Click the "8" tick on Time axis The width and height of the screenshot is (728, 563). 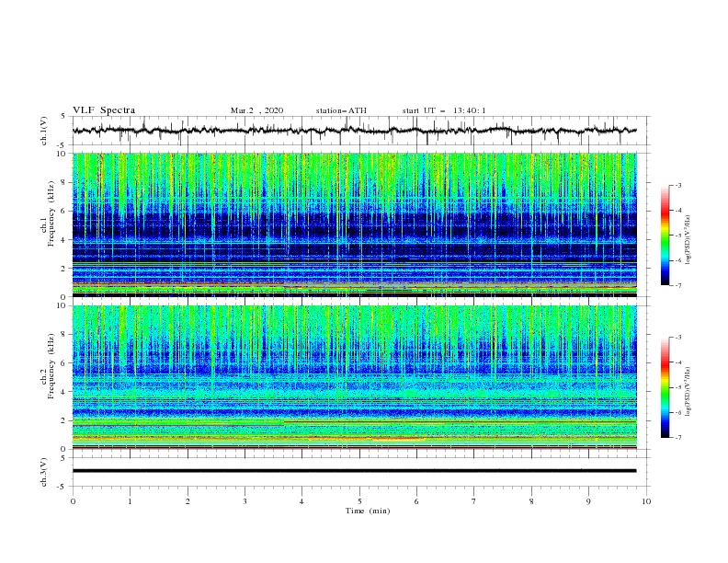click(x=531, y=501)
